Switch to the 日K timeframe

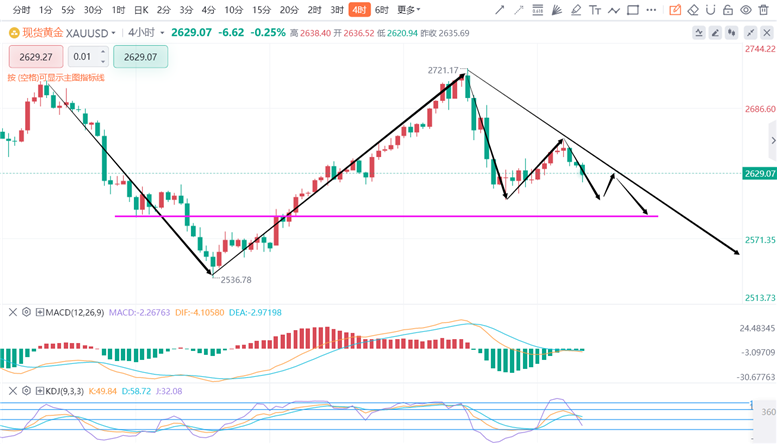click(141, 10)
